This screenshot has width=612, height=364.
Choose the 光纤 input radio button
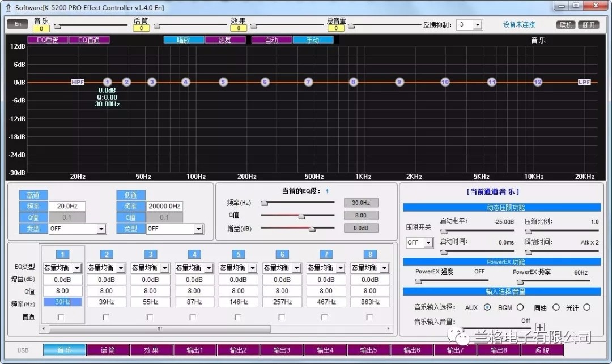tap(586, 307)
